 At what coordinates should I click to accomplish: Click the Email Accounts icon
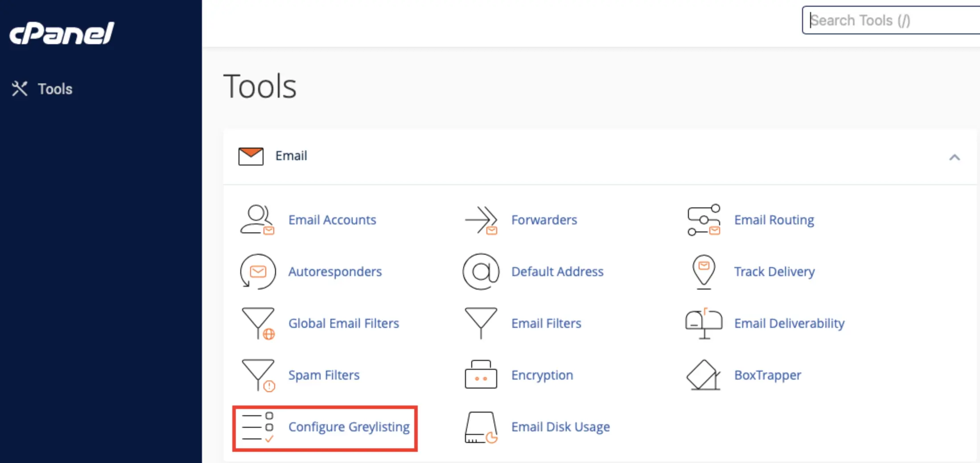[x=257, y=220]
